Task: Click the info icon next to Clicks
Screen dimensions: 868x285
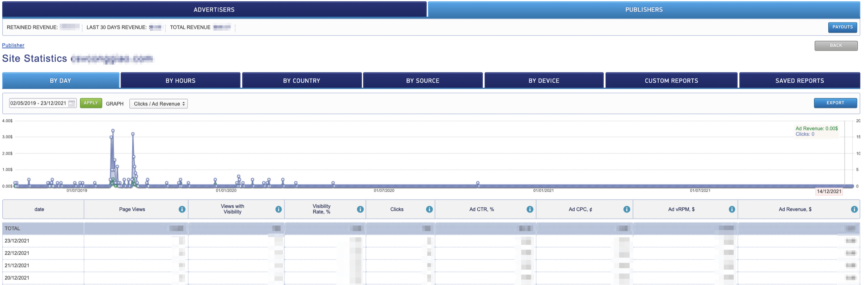Action: coord(429,209)
